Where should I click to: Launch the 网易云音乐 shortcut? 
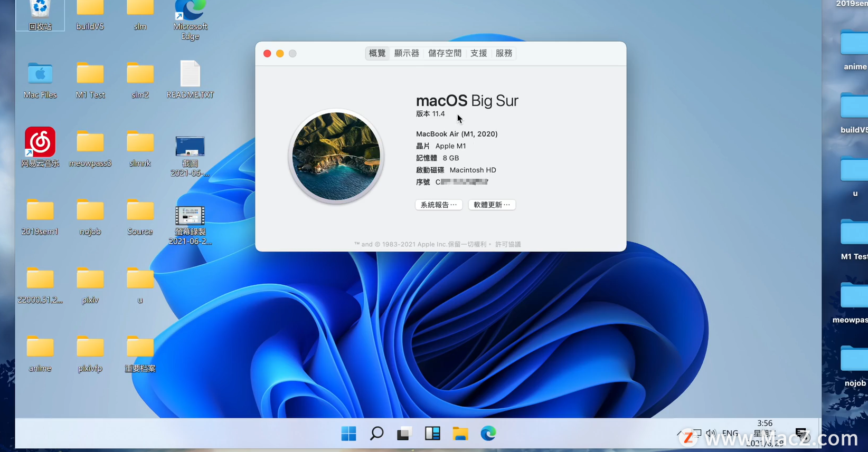(40, 147)
